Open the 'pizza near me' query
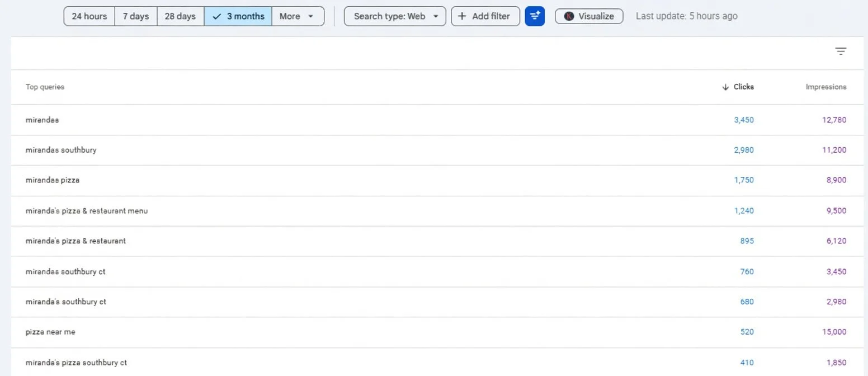 pos(437,332)
